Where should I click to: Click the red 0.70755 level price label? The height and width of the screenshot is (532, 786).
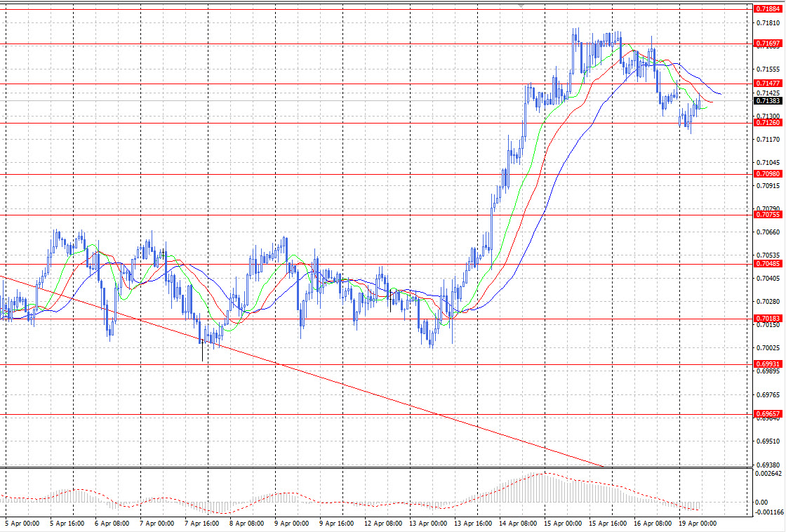click(768, 215)
